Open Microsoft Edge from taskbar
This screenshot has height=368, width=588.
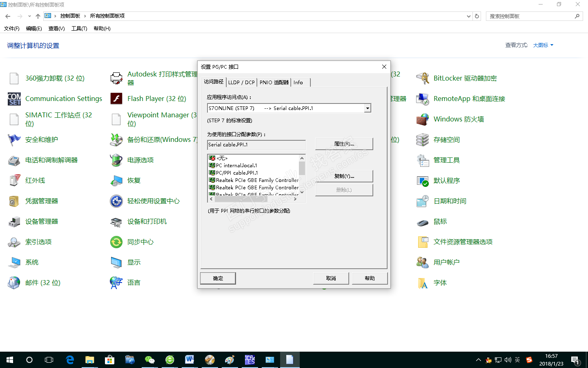pyautogui.click(x=70, y=360)
